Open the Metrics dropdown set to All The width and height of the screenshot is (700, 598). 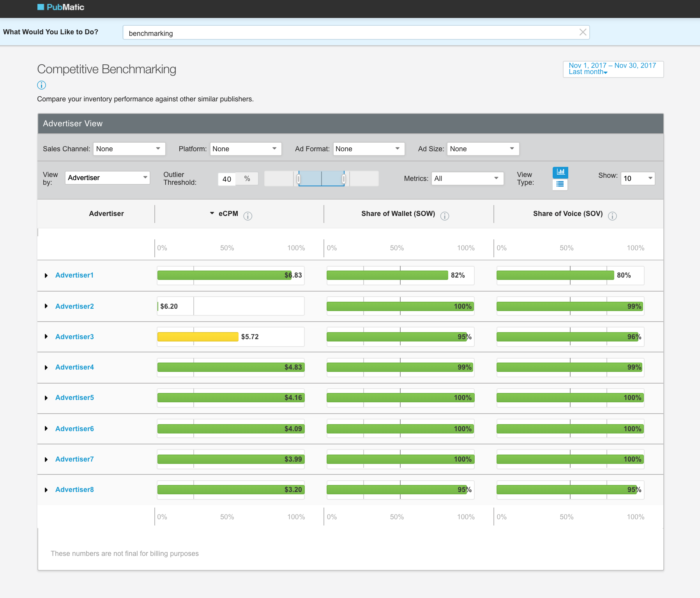point(467,179)
